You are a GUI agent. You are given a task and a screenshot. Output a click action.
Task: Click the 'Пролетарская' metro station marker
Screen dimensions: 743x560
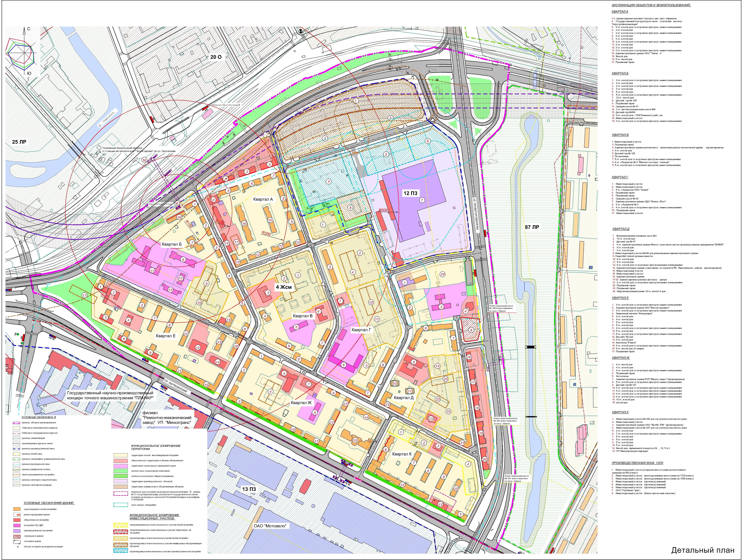tap(177, 204)
